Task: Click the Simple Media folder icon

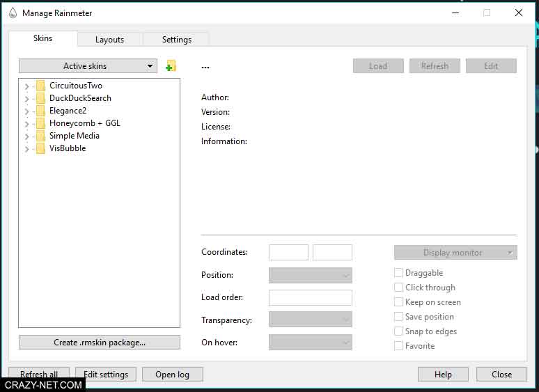Action: pyautogui.click(x=40, y=136)
